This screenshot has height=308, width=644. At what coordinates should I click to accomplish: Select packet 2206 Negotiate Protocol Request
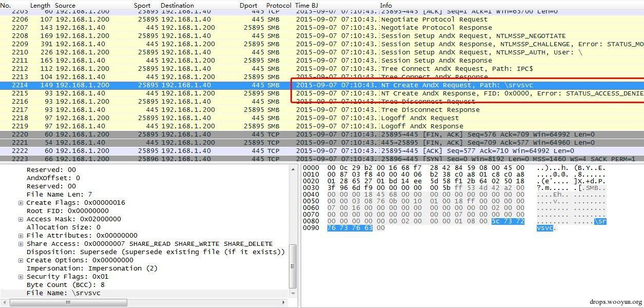pyautogui.click(x=205, y=20)
